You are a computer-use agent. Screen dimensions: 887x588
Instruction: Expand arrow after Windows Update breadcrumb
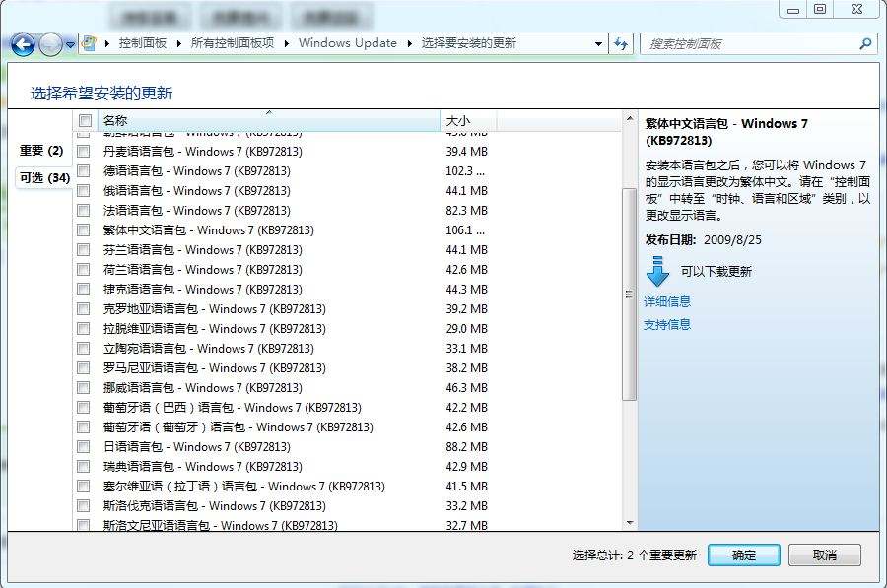click(x=409, y=43)
